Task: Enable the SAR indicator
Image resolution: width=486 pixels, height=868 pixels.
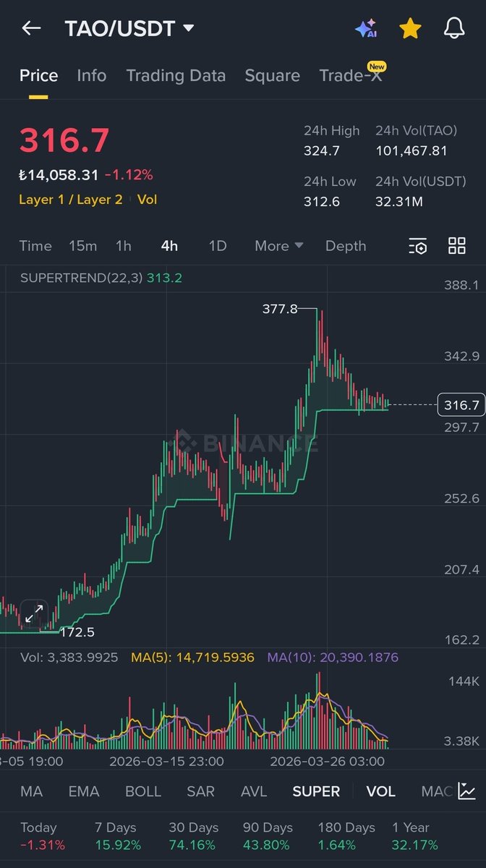Action: 200,791
